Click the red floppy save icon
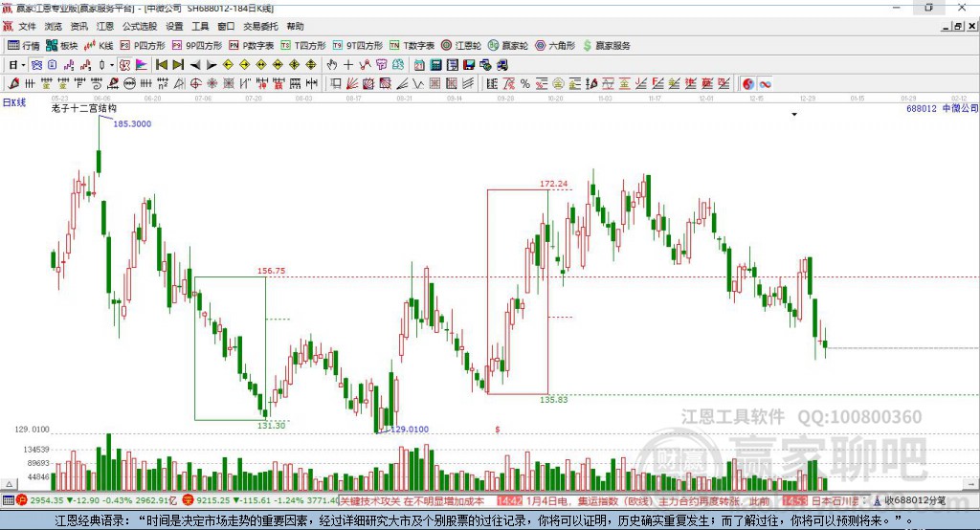Screen dimensions: 980x530 (469, 65)
